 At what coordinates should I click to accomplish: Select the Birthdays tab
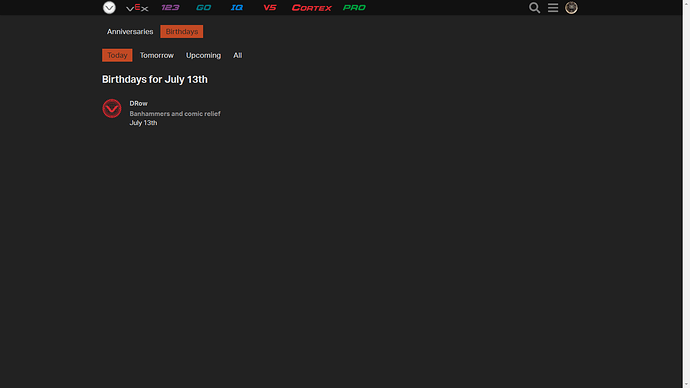[x=182, y=32]
